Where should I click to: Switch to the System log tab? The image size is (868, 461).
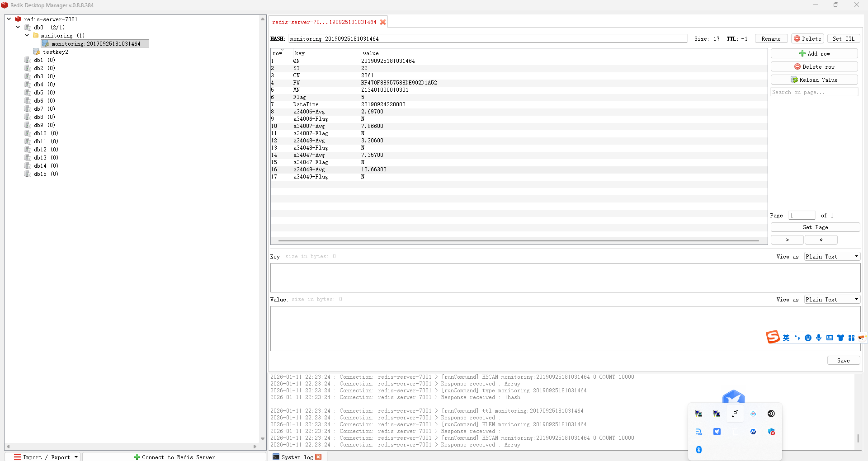(x=297, y=457)
